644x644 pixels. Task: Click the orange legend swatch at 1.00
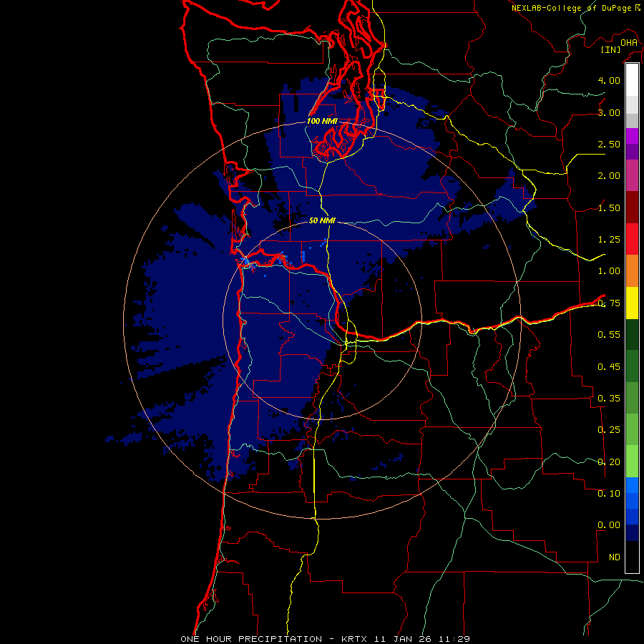pyautogui.click(x=632, y=271)
